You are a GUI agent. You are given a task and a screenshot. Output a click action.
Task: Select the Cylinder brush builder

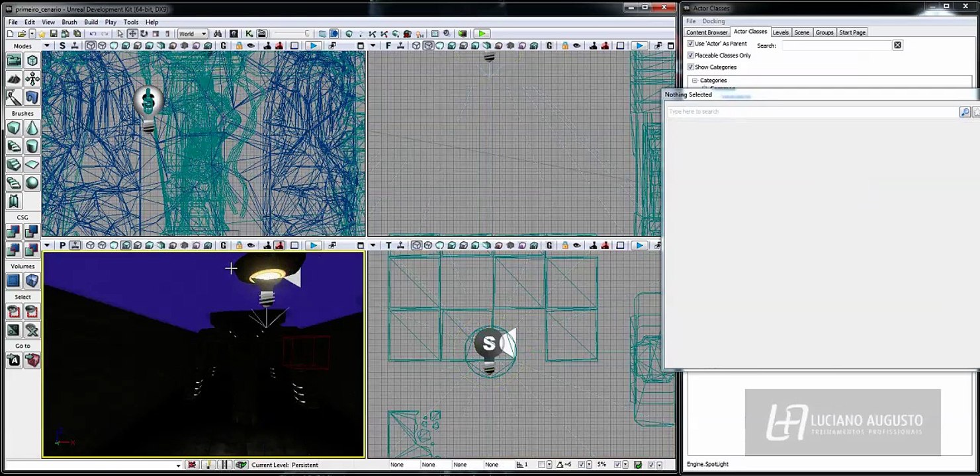(32, 146)
